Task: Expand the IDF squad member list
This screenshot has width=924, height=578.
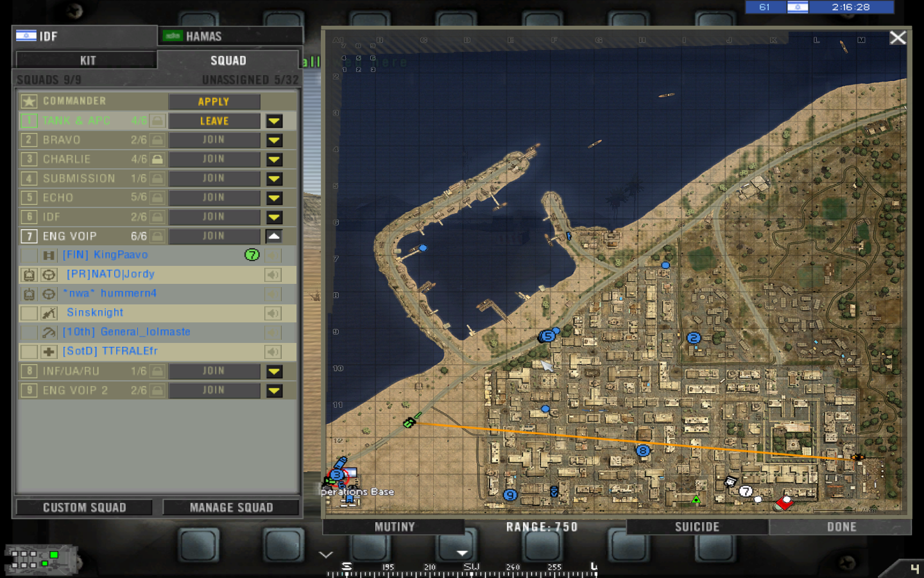Action: point(275,217)
